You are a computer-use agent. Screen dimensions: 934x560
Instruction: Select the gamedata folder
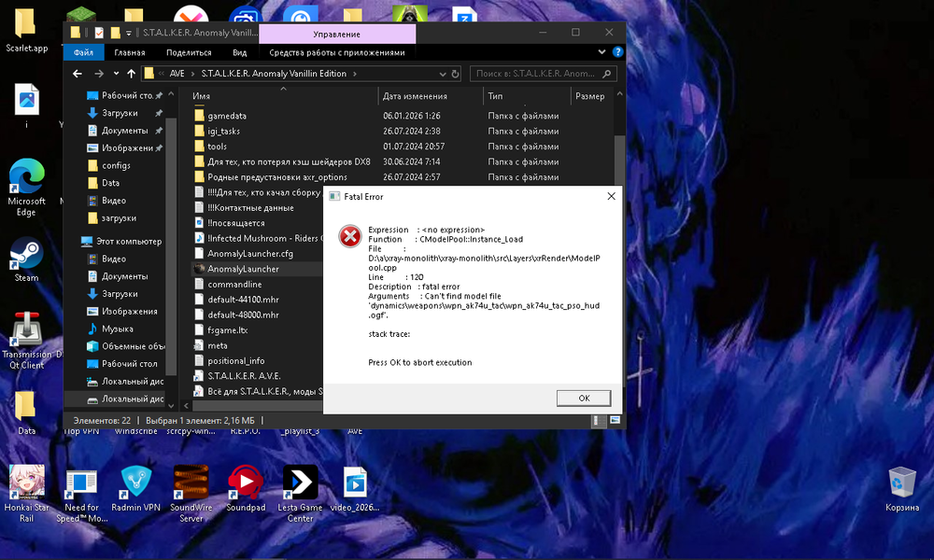pos(227,116)
